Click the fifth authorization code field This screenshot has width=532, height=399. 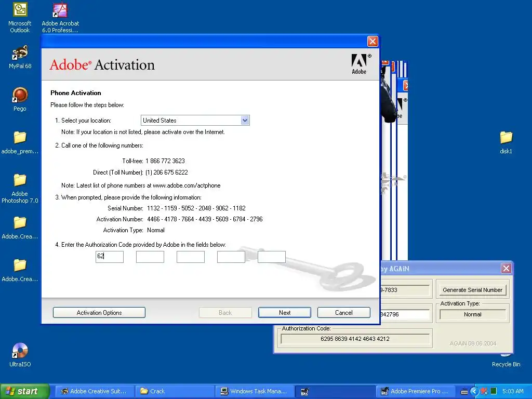[x=272, y=257]
